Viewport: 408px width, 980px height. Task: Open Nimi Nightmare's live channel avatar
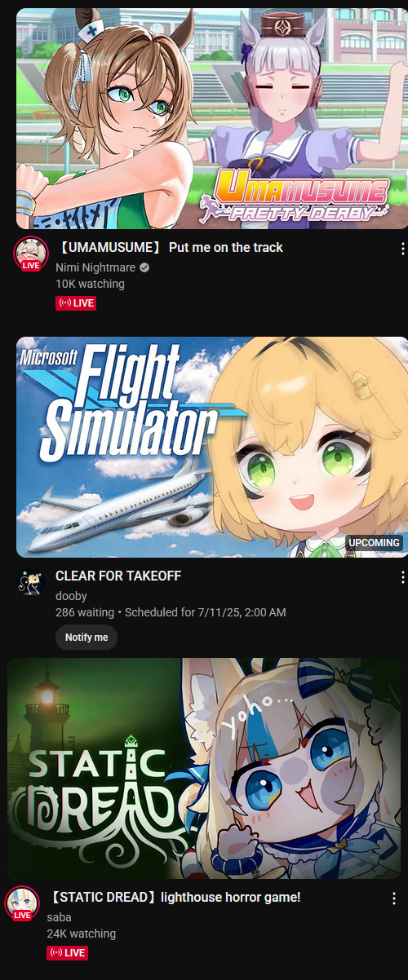30,254
